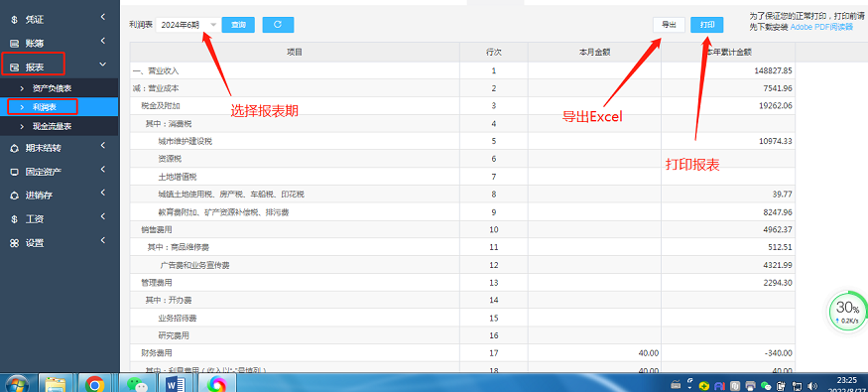This screenshot has height=392, width=868.
Task: Click the refresh icon button beside 查询
Action: 278,25
